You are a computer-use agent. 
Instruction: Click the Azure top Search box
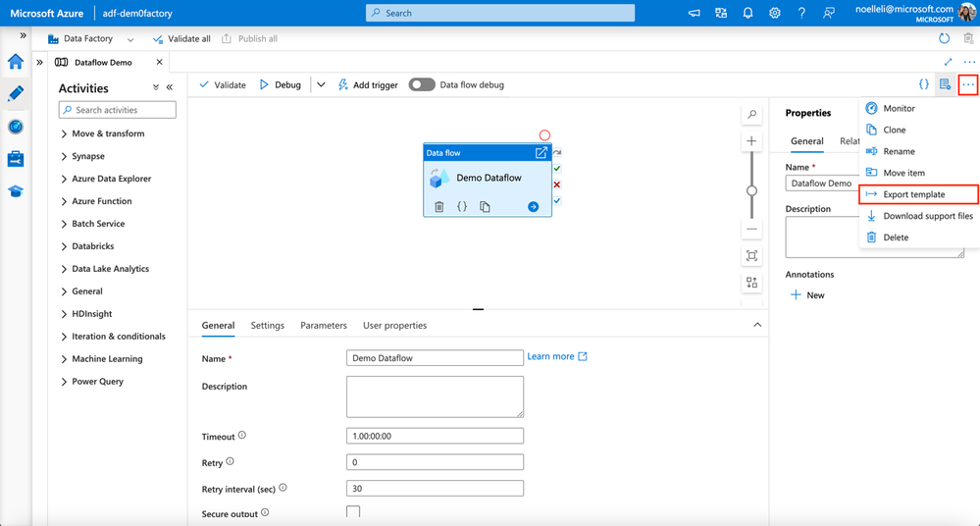(500, 13)
